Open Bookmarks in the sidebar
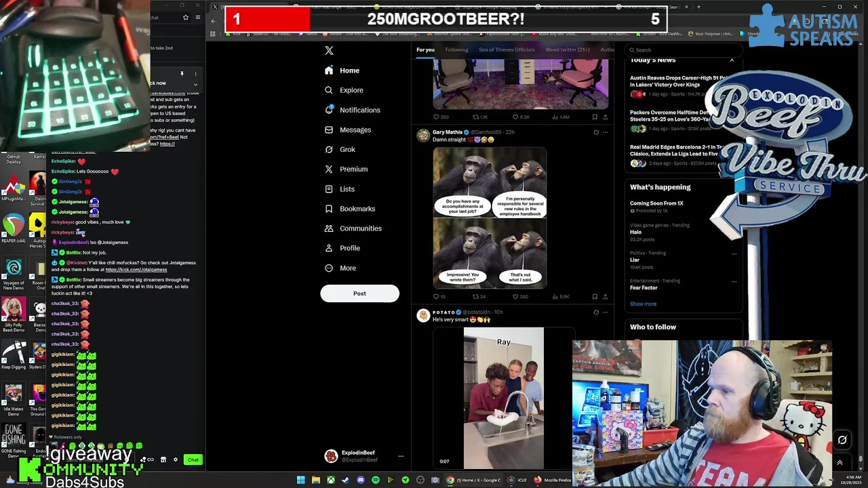The height and width of the screenshot is (488, 868). pyautogui.click(x=350, y=209)
